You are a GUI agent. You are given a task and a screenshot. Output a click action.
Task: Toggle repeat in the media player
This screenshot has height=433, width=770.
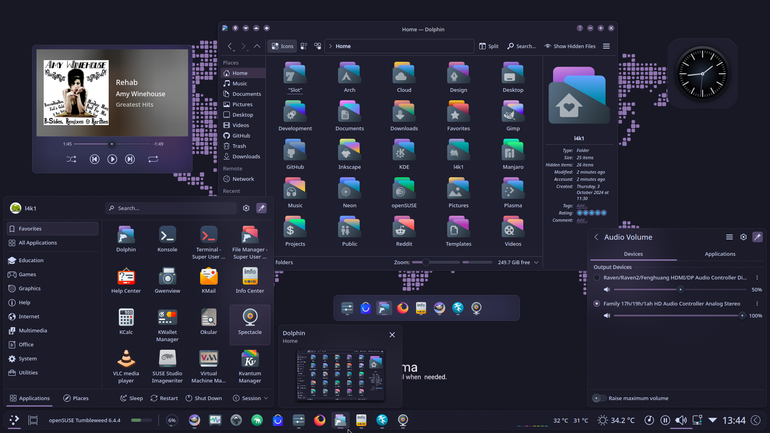pos(153,159)
